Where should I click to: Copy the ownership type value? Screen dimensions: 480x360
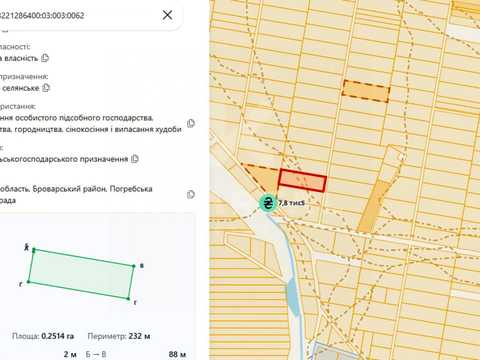coord(45,58)
